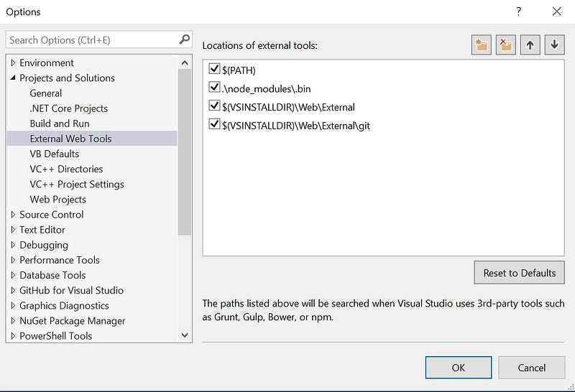This screenshot has height=392, width=575.
Task: Click the Reset to Defaults button
Action: (519, 273)
